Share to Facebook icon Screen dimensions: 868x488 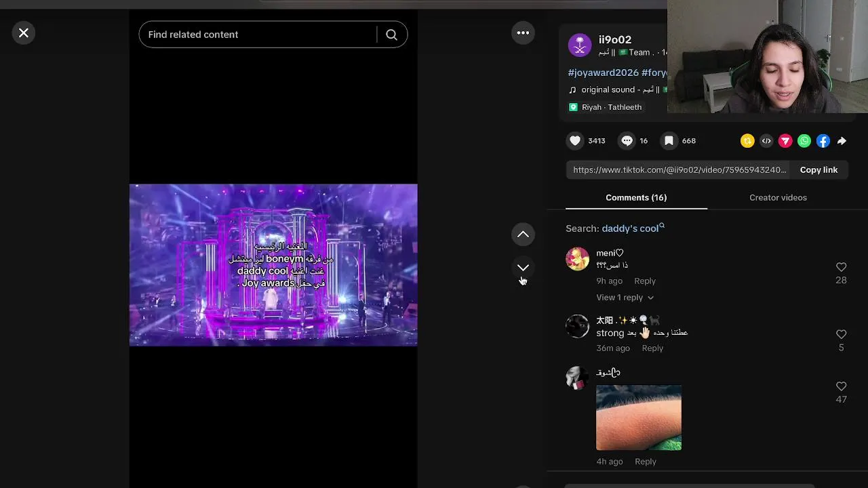click(x=823, y=141)
